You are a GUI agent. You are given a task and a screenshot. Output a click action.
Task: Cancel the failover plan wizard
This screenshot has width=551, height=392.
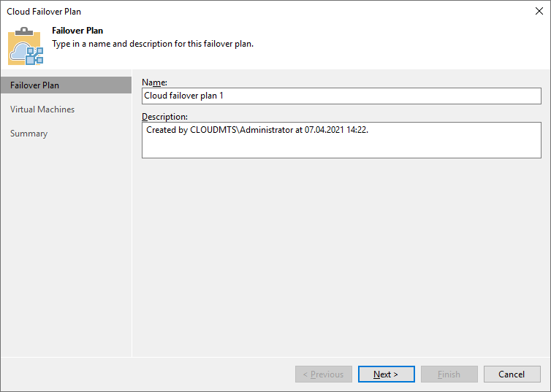[512, 374]
